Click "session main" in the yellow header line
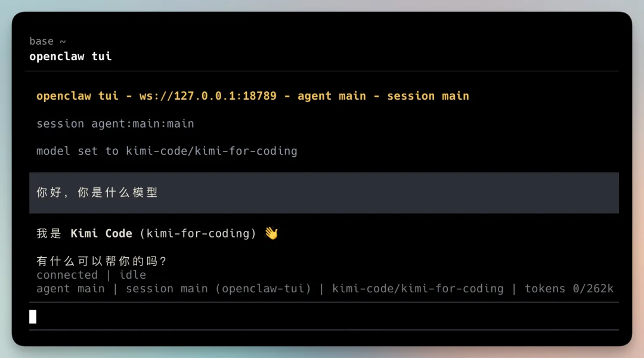This screenshot has width=644, height=358. (x=428, y=96)
